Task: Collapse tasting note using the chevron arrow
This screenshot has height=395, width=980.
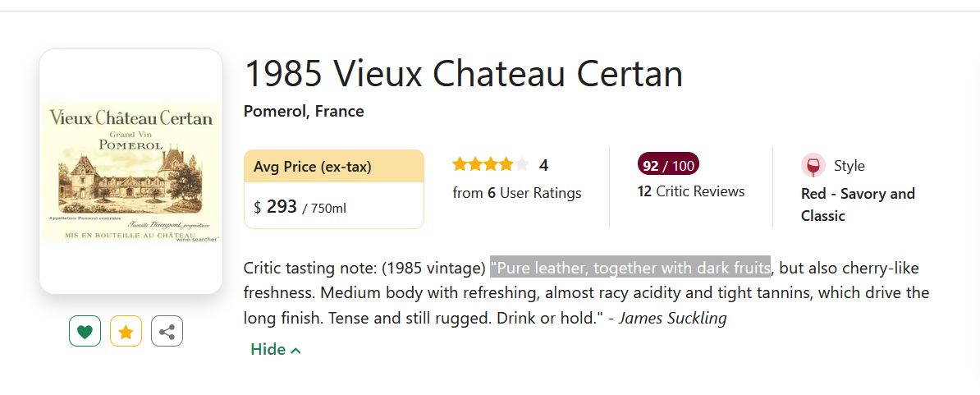Action: click(x=296, y=351)
